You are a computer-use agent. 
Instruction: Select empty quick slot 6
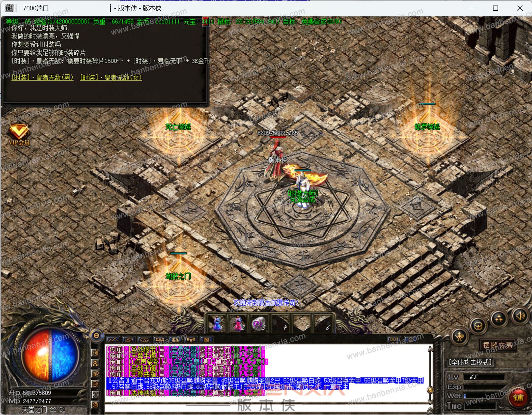(323, 324)
